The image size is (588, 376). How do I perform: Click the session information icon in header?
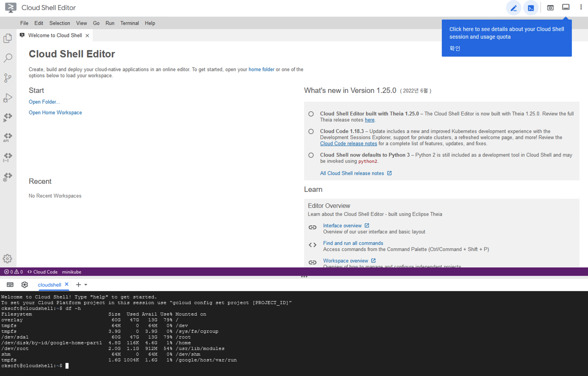point(566,7)
